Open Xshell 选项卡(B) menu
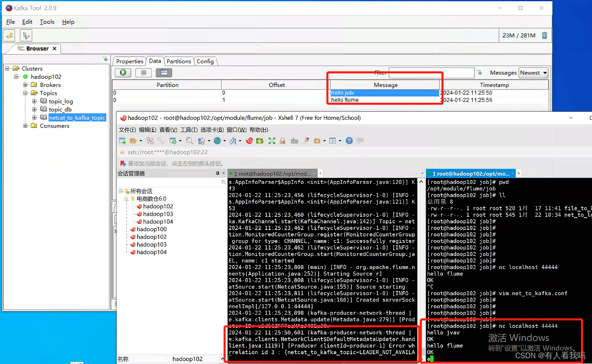592x364 pixels. [x=212, y=130]
